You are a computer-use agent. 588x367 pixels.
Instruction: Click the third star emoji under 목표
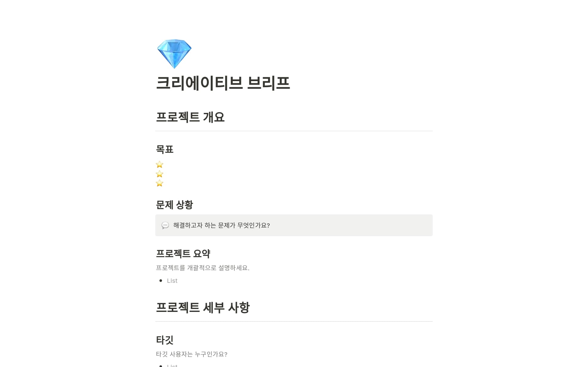[x=160, y=183]
